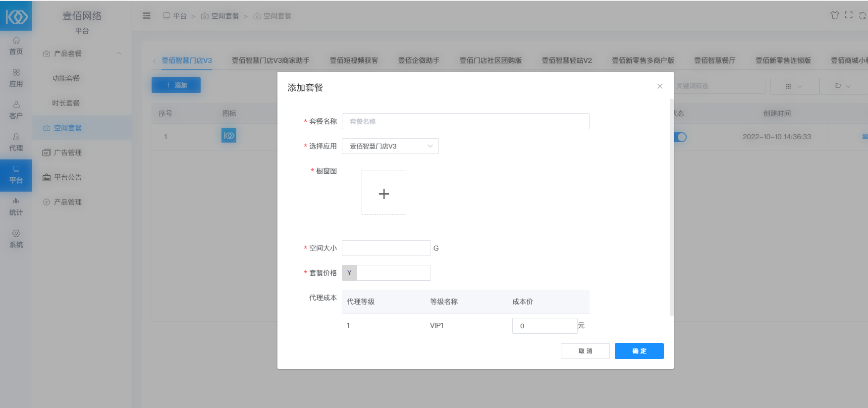
Task: Switch to 壹佰短视频获客 tab
Action: [x=354, y=60]
